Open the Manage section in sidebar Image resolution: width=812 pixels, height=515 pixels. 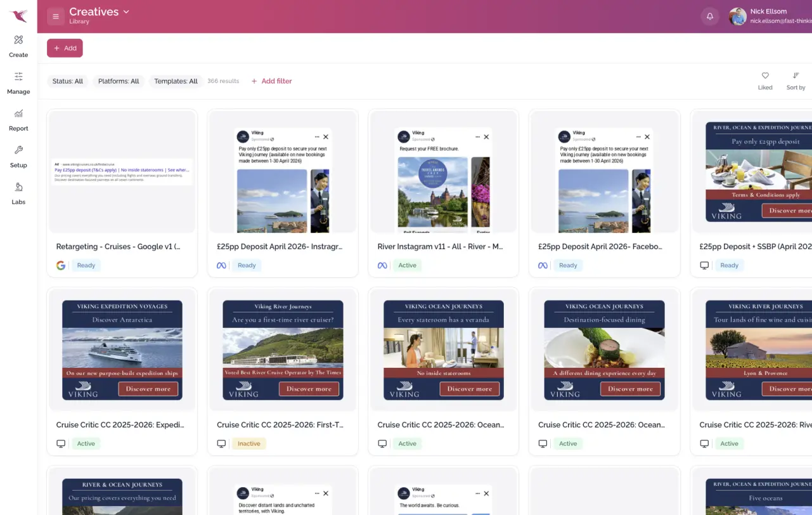point(18,83)
